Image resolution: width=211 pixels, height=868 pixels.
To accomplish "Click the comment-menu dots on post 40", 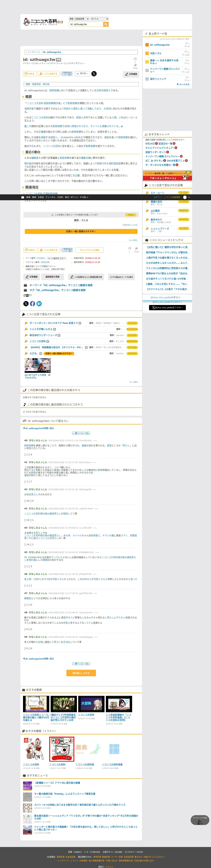I will point(95,440).
